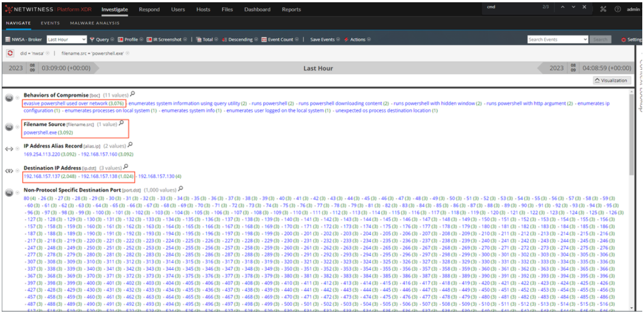Image resolution: width=644 pixels, height=315 pixels.
Task: Open the Last Hour time range dropdown
Action: [65, 39]
